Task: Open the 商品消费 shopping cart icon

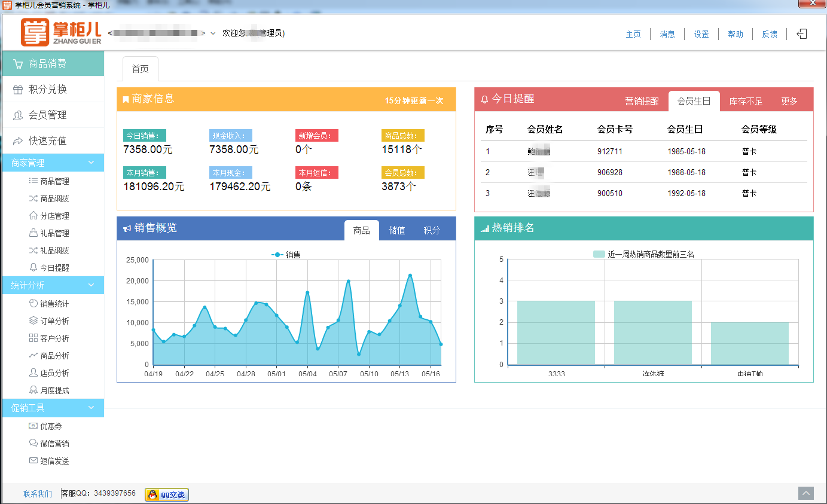Action: (x=18, y=64)
